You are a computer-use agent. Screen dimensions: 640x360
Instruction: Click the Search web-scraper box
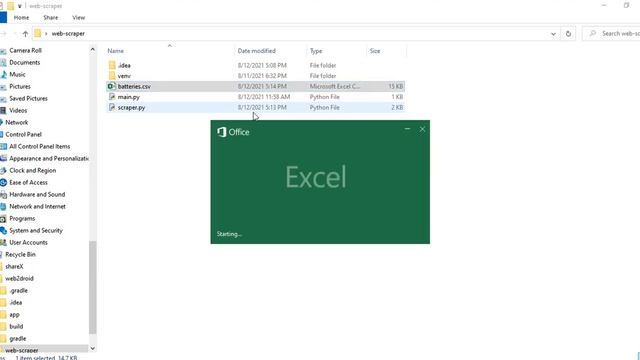pyautogui.click(x=612, y=33)
